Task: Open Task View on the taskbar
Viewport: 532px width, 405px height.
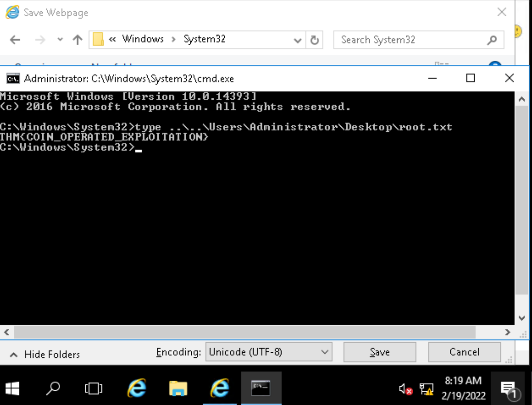Action: click(x=93, y=389)
